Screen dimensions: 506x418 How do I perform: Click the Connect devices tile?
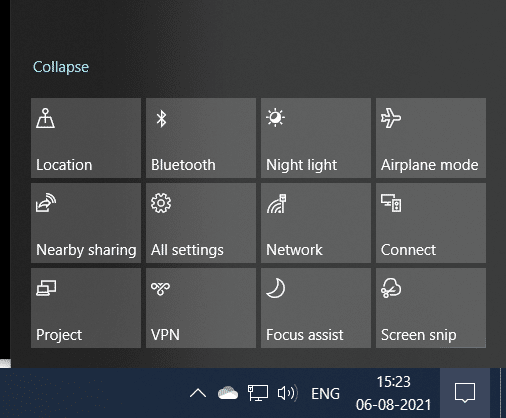[431, 223]
